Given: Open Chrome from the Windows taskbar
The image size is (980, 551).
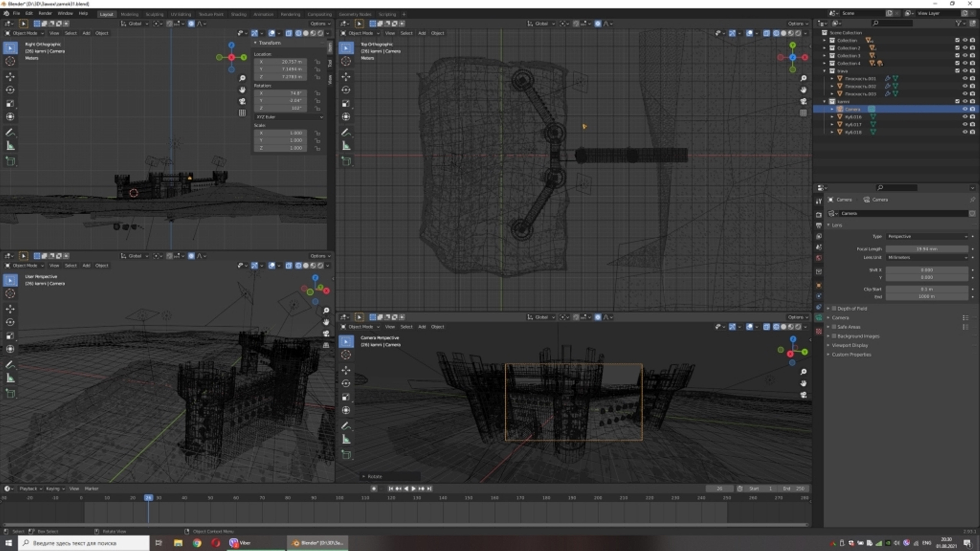Looking at the screenshot, I should tap(197, 543).
